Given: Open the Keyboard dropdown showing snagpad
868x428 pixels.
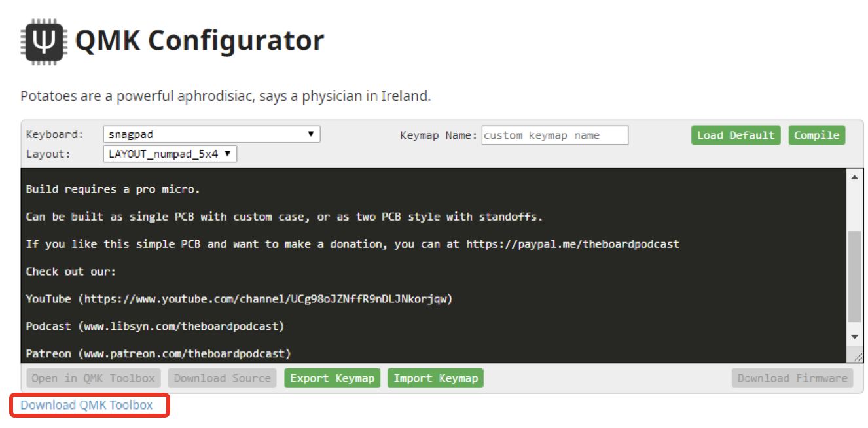Looking at the screenshot, I should coord(211,135).
